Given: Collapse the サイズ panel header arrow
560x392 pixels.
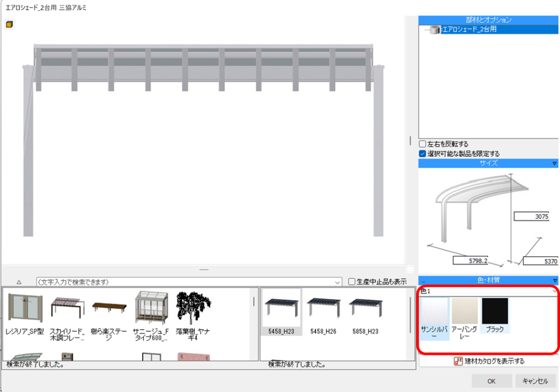Looking at the screenshot, I should click(x=554, y=163).
